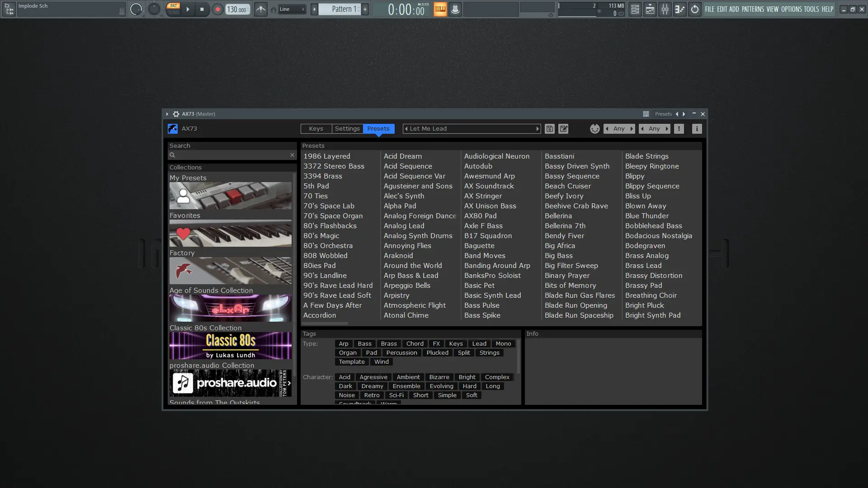Toggle the PAT/SONG mode switch
This screenshot has width=868, height=488.
(x=173, y=9)
